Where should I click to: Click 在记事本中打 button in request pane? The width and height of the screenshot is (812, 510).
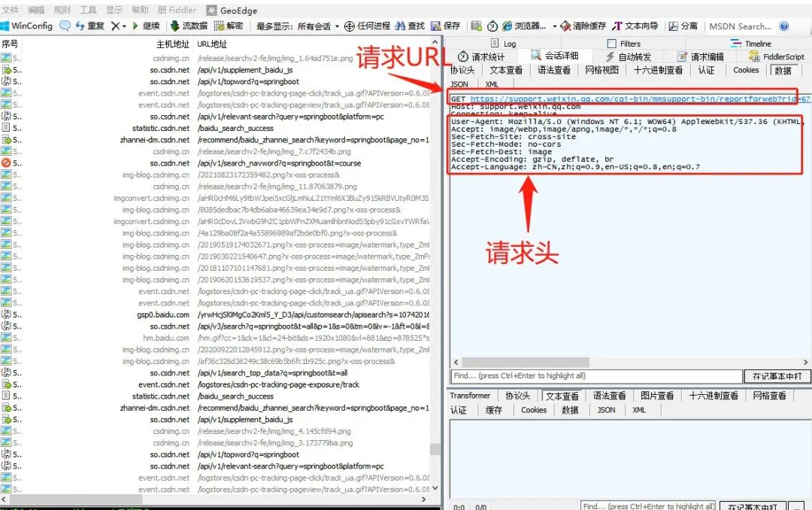(777, 376)
